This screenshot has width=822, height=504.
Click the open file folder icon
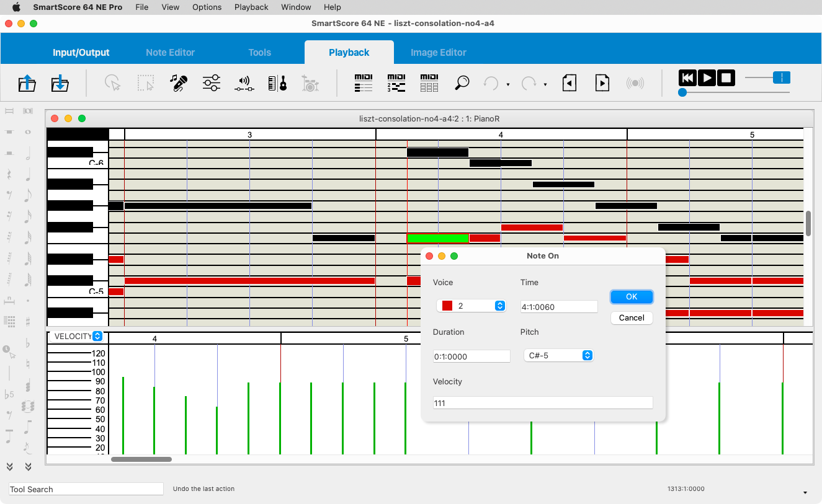tap(27, 82)
